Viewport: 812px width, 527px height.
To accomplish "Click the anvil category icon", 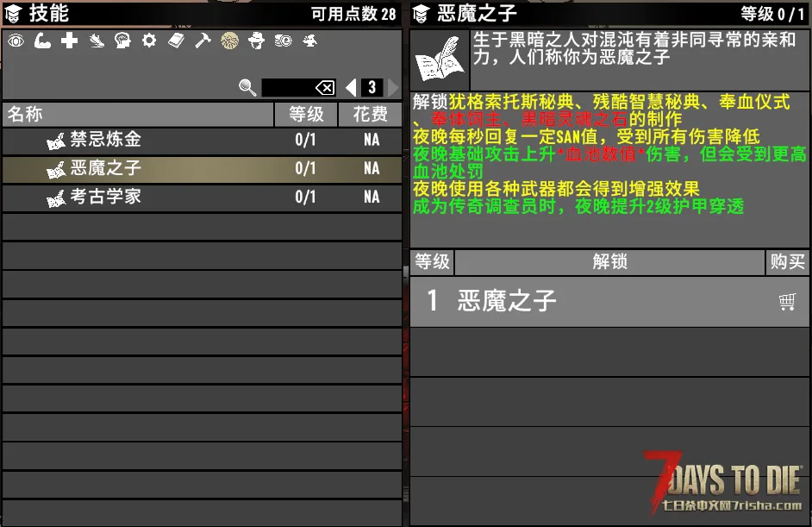I will point(309,41).
